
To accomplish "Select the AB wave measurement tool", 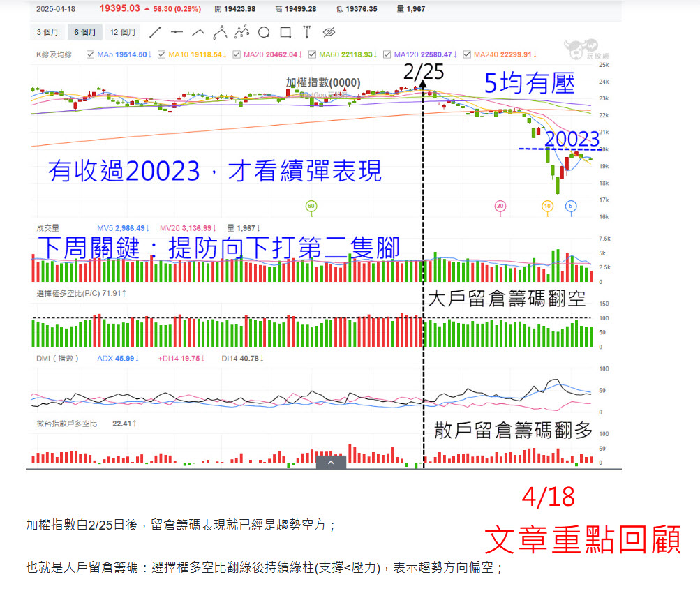I will [x=221, y=32].
